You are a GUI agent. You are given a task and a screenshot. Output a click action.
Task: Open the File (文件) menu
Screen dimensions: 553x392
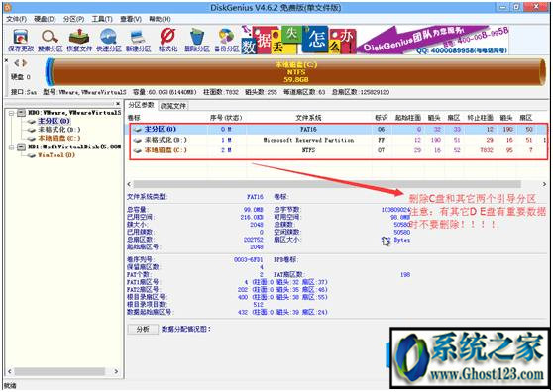click(16, 19)
